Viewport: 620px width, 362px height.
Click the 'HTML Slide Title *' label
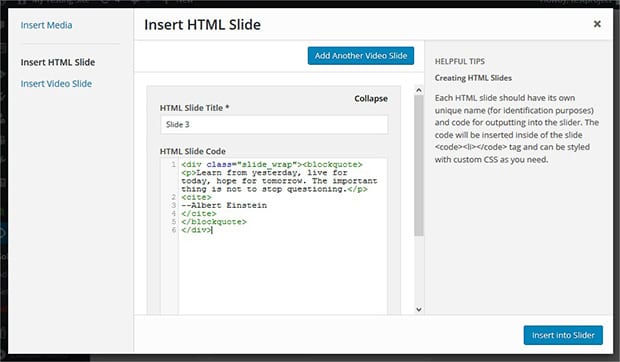pyautogui.click(x=195, y=108)
